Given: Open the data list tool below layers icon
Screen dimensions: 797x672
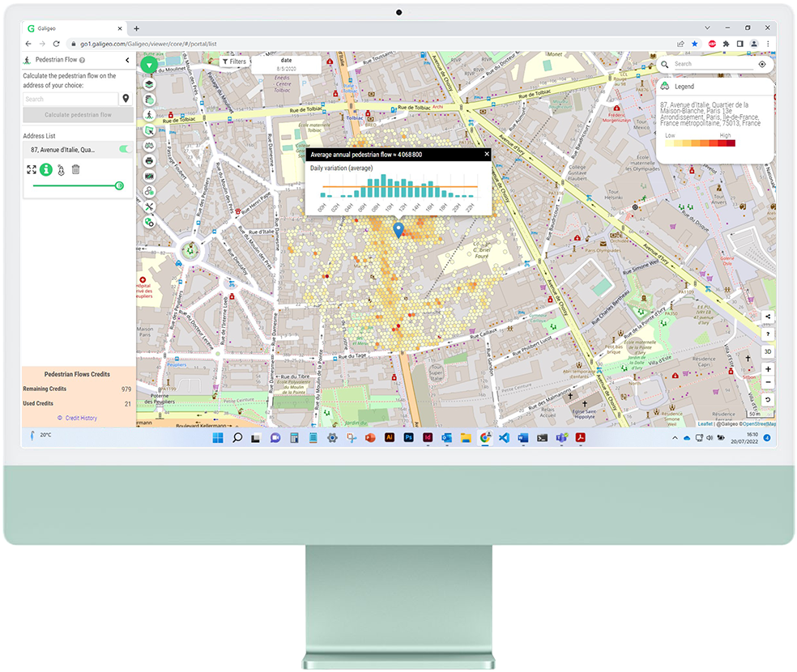Looking at the screenshot, I should pyautogui.click(x=149, y=100).
